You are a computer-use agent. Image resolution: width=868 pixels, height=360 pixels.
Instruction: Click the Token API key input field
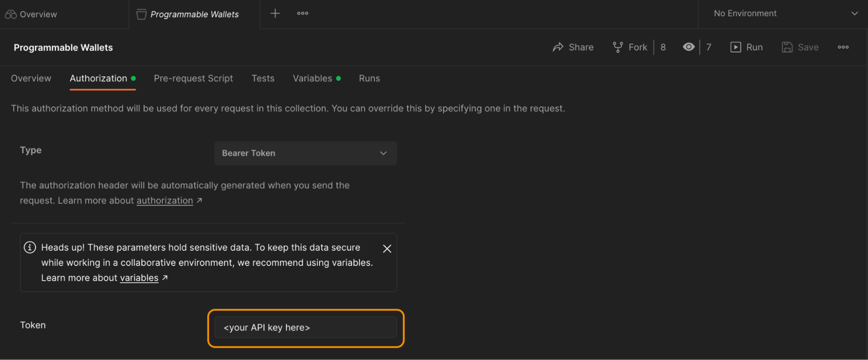pos(306,327)
